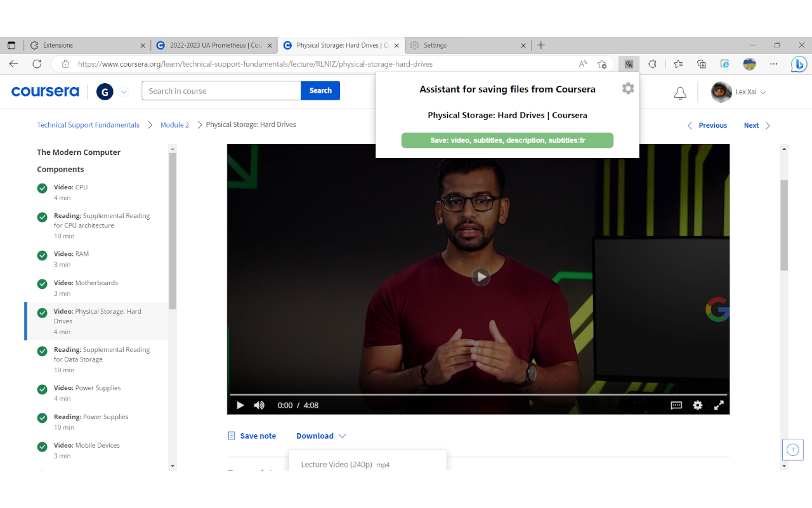Switch to the Extensions tab
812x508 pixels.
(x=87, y=45)
